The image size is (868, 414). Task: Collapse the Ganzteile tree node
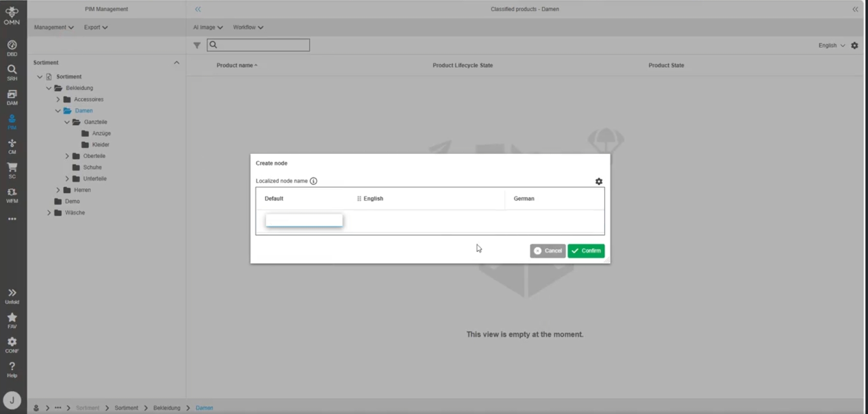point(67,122)
